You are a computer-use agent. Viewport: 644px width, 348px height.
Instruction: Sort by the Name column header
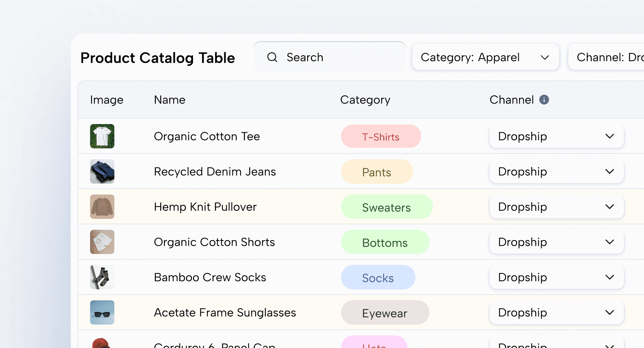point(169,100)
